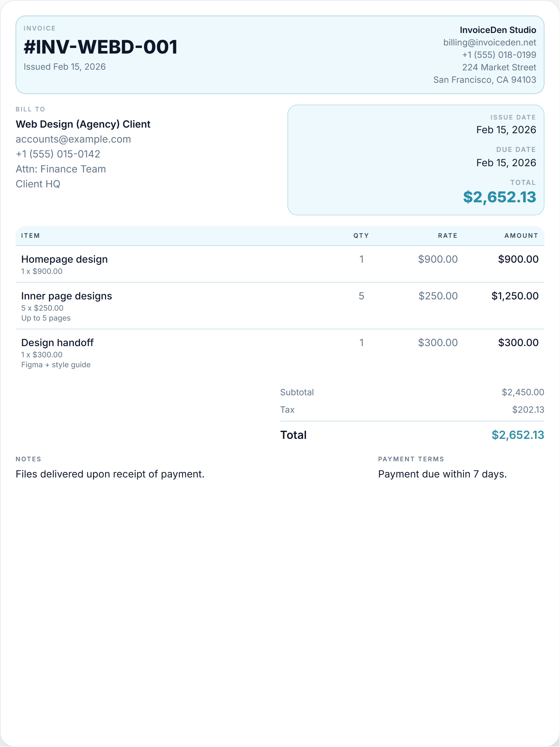Select the Inner page designs line item

(280, 306)
